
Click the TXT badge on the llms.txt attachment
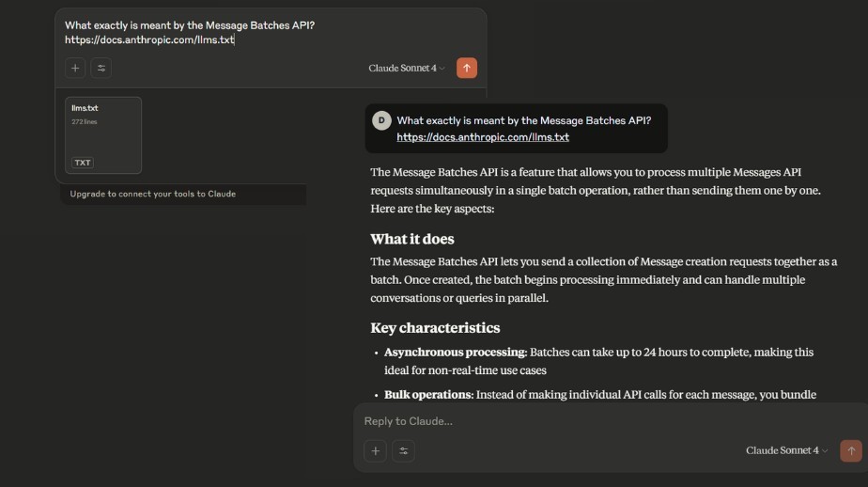coord(83,163)
